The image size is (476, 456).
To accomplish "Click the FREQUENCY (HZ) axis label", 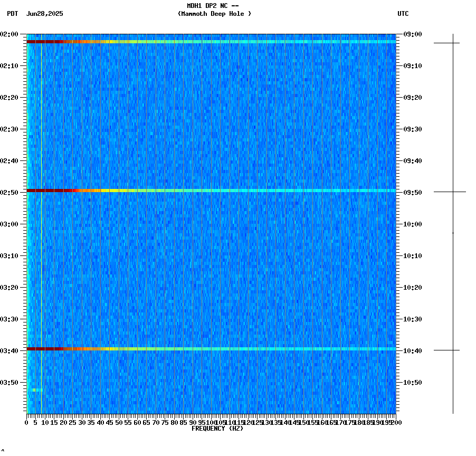I will coord(217,429).
